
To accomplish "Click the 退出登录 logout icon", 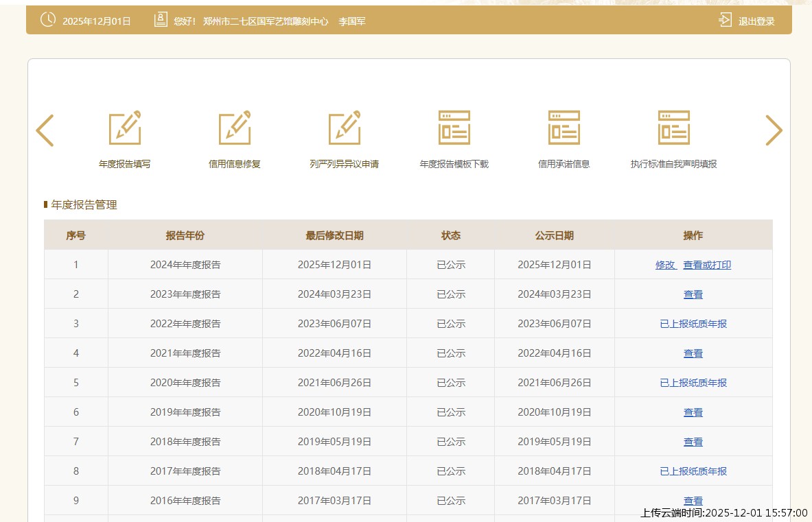I will coord(725,21).
